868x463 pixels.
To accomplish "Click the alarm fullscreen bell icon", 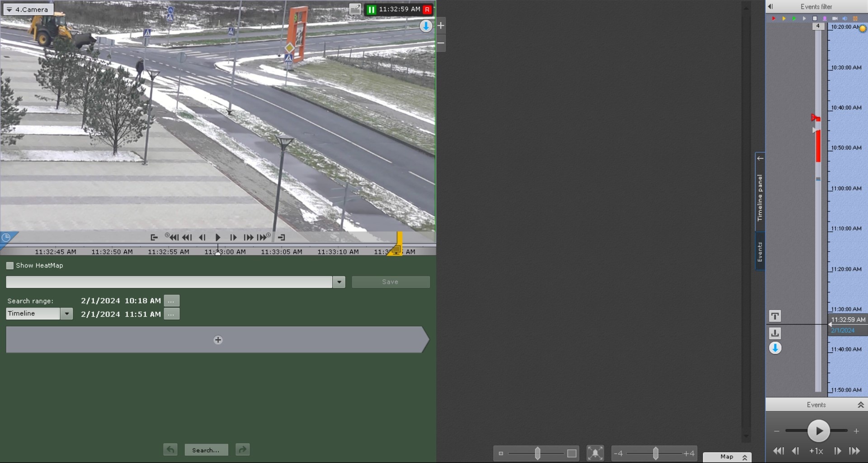I will tap(595, 453).
